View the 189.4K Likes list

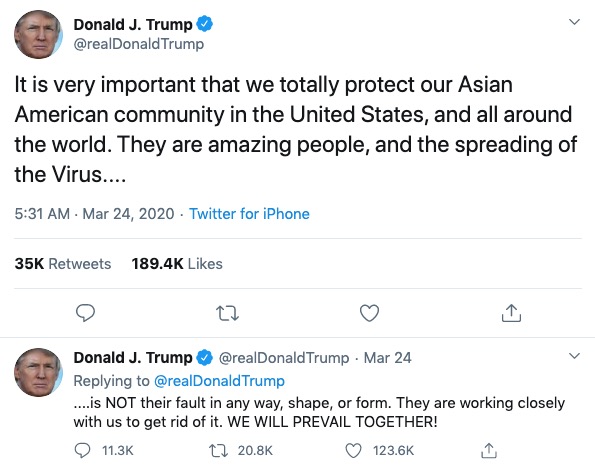(177, 264)
